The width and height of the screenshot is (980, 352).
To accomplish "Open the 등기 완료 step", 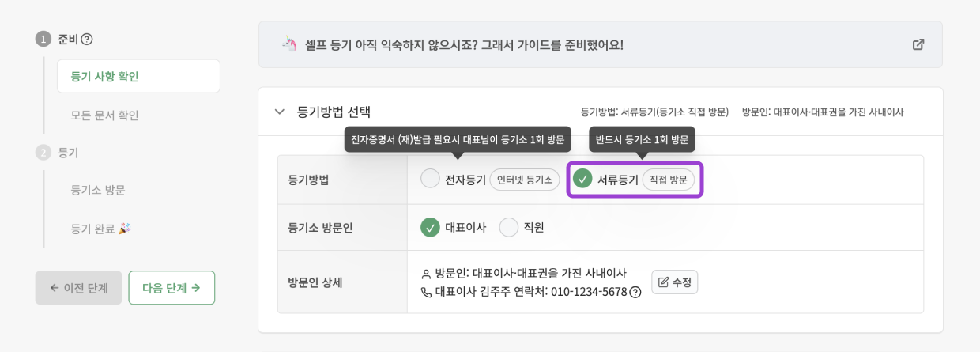I will (100, 229).
